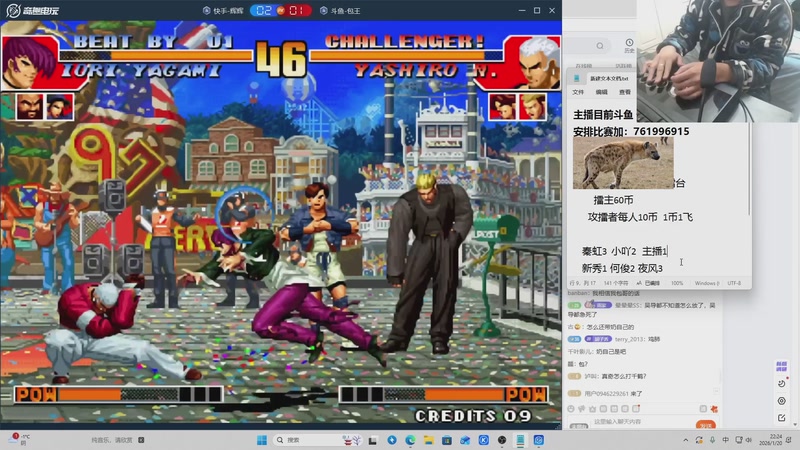
Task: Click the taskbar search box
Action: click(319, 440)
